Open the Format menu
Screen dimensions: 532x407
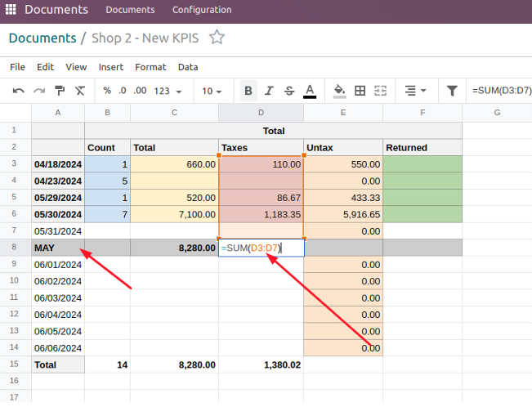(150, 67)
